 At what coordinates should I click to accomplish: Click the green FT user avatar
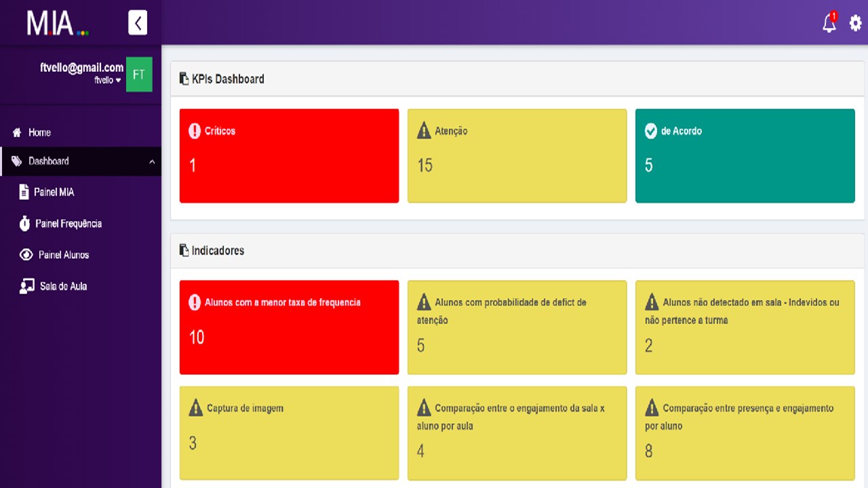pyautogui.click(x=139, y=74)
